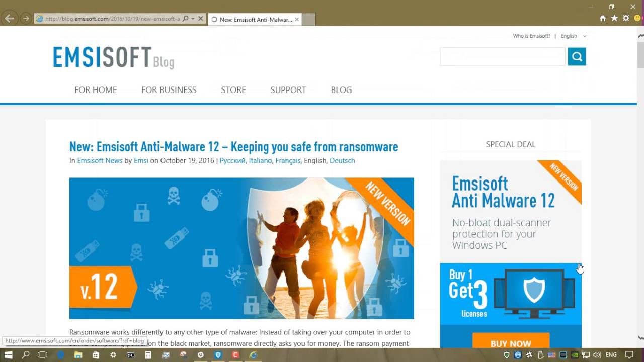Image resolution: width=644 pixels, height=362 pixels.
Task: Open the NVIDIA tray icon
Action: (x=575, y=355)
